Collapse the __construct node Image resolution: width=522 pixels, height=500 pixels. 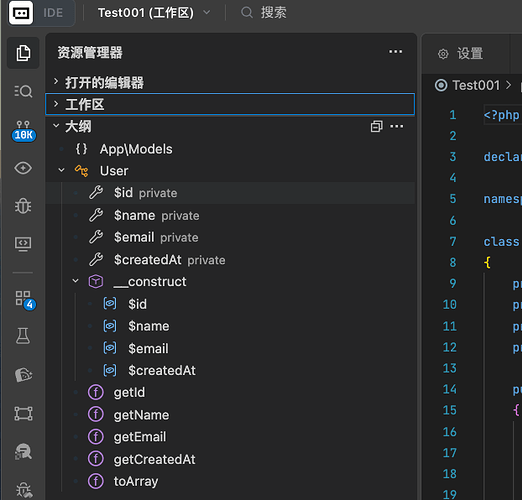[x=76, y=281]
